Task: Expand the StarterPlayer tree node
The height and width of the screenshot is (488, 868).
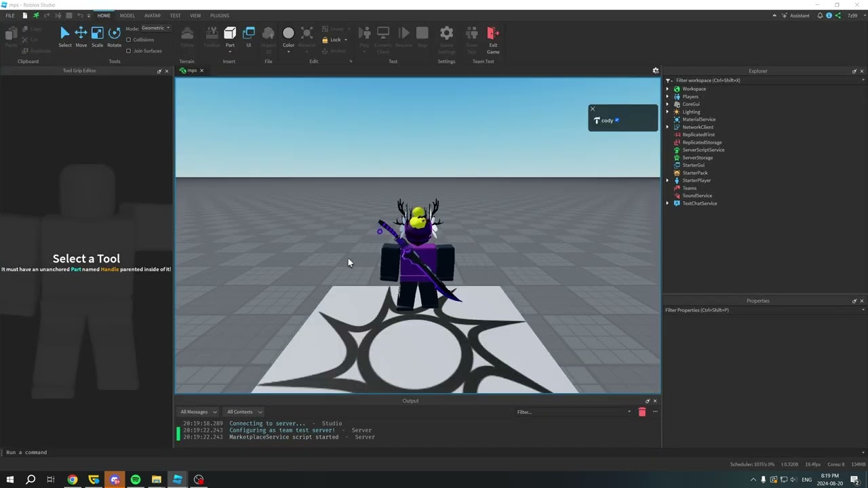Action: click(x=667, y=180)
